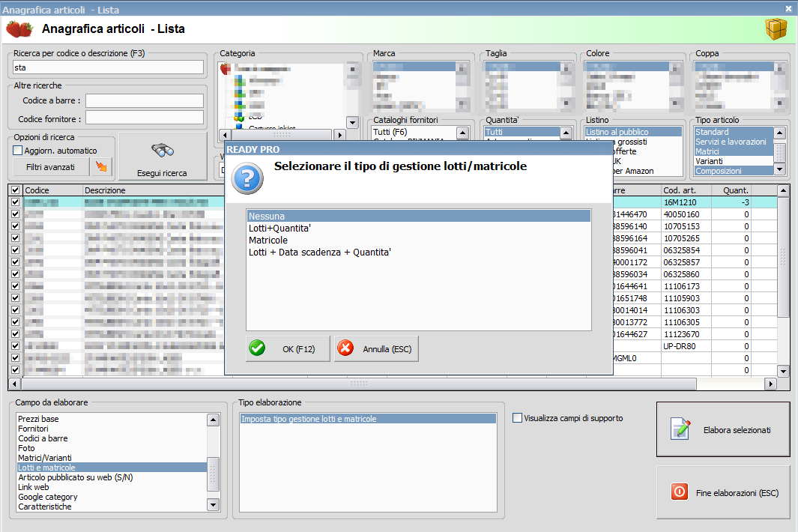The image size is (798, 532).
Task: Sort by Cod. art. column header
Action: click(x=686, y=190)
